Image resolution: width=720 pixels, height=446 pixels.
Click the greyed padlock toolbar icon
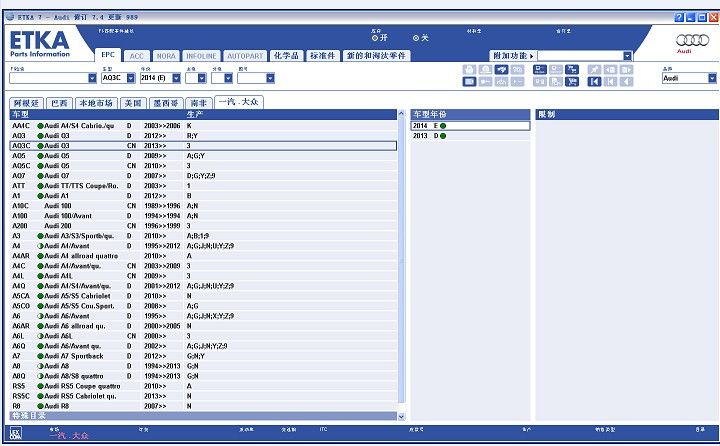tap(469, 70)
